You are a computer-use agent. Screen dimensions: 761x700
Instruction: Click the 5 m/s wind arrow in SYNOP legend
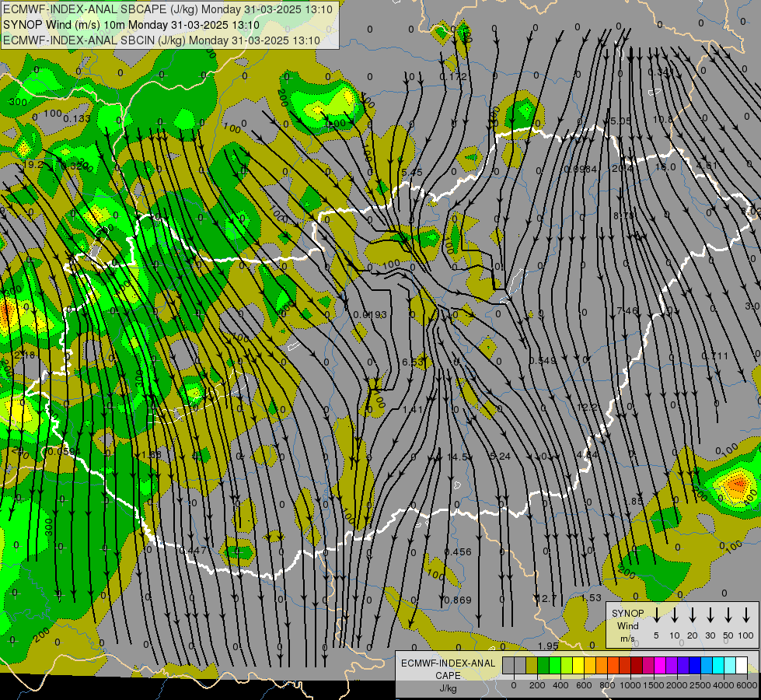click(657, 614)
